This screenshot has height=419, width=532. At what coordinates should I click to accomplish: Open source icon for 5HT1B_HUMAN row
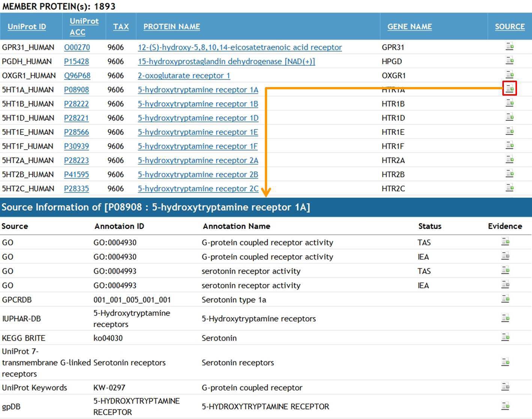(x=509, y=103)
